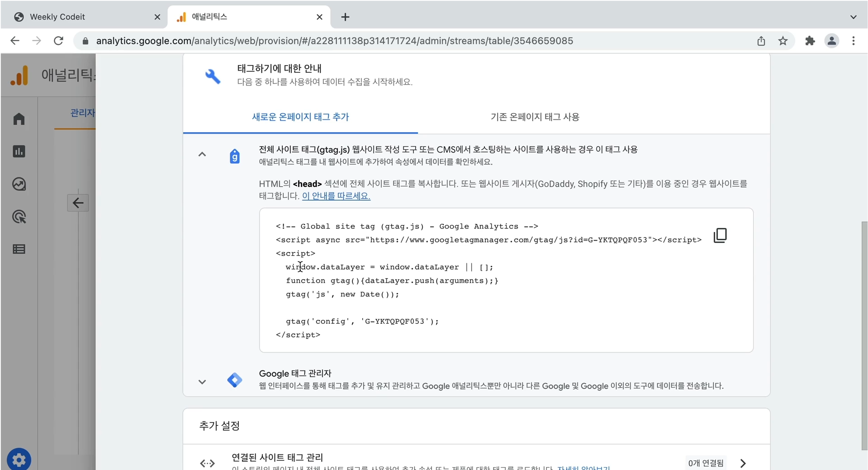Switch to the 새로운 온페이지 태그 추가 tab
Image resolution: width=868 pixels, height=470 pixels.
tap(300, 117)
